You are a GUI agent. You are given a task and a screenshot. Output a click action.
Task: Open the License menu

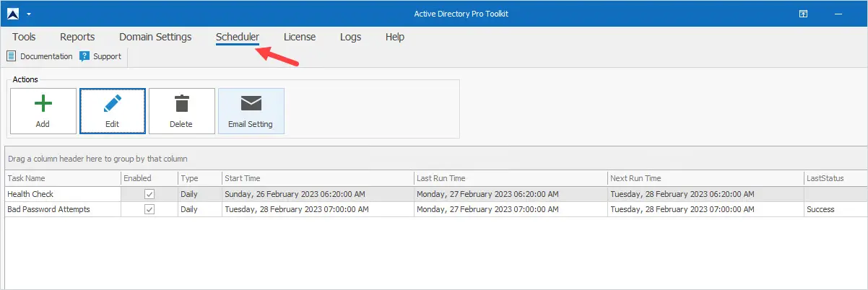point(300,37)
